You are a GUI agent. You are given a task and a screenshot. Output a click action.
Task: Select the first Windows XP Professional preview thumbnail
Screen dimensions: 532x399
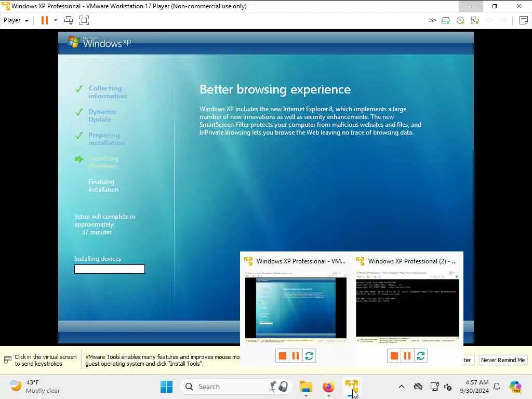click(x=296, y=307)
